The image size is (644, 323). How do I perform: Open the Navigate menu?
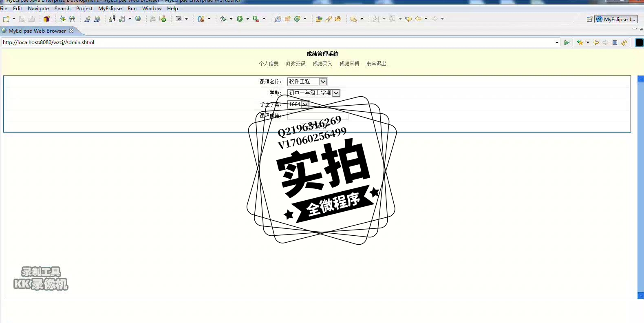(38, 8)
